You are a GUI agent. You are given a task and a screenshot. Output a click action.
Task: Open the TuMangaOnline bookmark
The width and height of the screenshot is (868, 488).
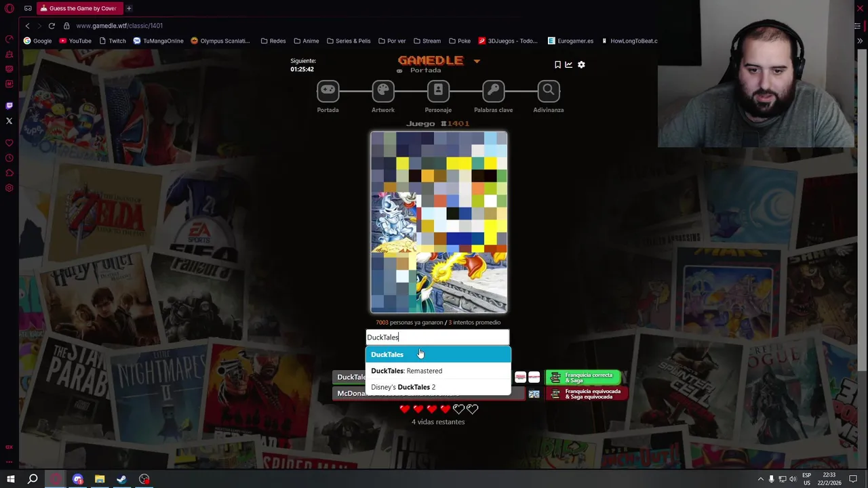(159, 41)
